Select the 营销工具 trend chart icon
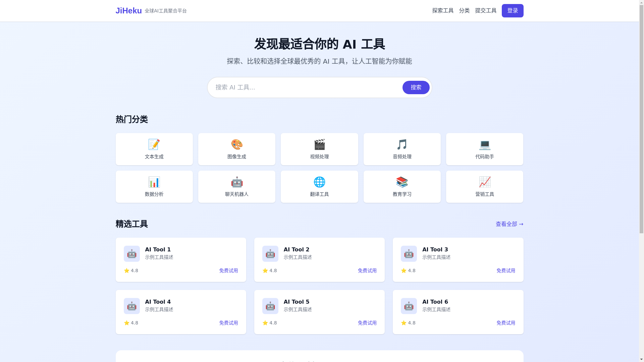The image size is (644, 362). (485, 182)
